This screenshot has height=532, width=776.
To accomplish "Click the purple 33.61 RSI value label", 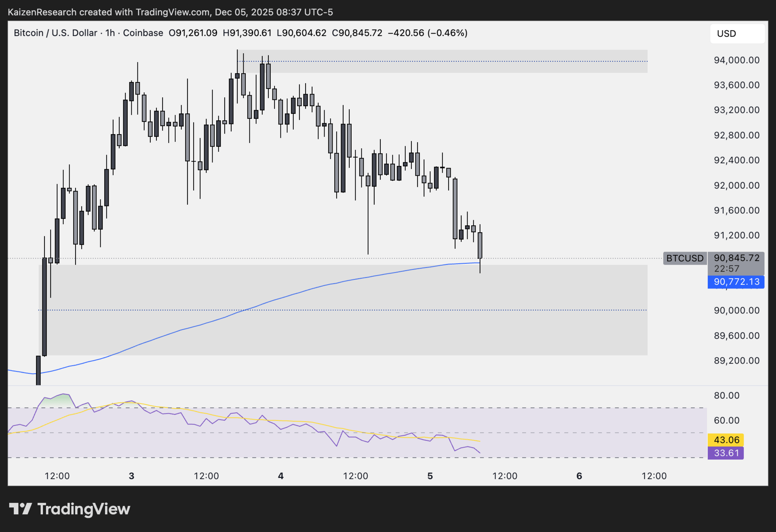I will [x=726, y=453].
